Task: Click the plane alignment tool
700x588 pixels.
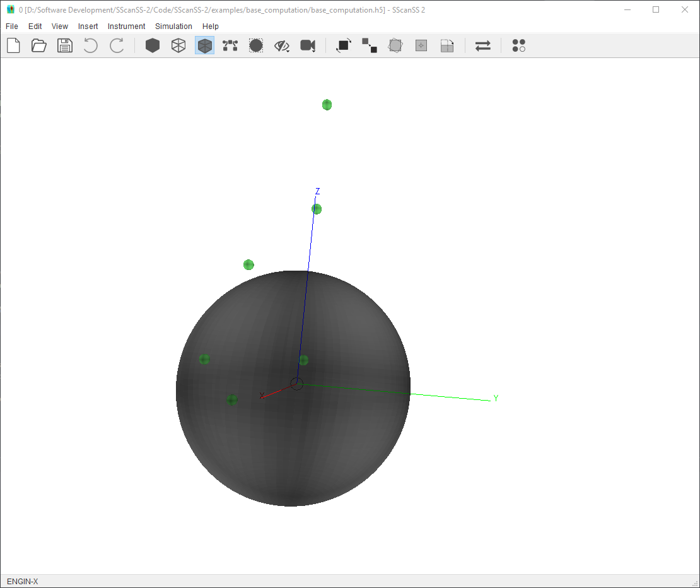Action: click(x=447, y=45)
